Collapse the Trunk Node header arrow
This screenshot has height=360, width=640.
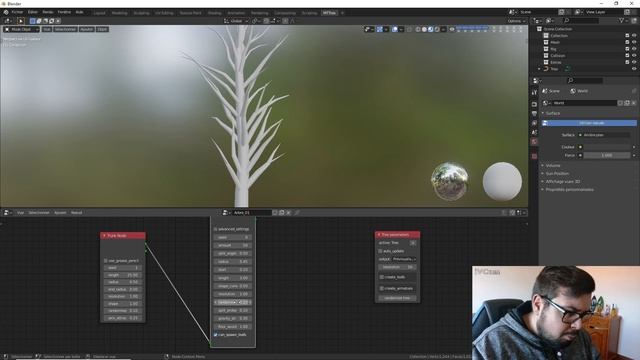[x=104, y=236]
